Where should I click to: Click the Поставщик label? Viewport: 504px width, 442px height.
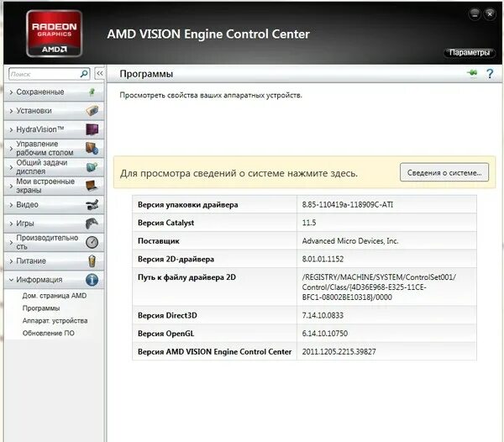coord(159,241)
